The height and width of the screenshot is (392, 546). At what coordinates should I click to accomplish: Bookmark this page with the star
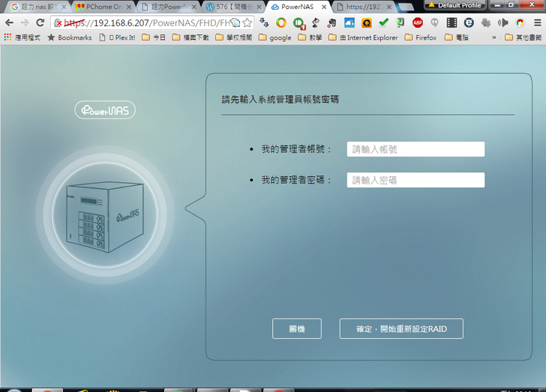click(247, 23)
